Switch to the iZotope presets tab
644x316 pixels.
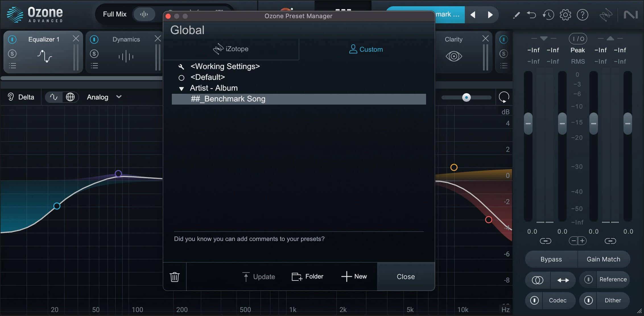pyautogui.click(x=231, y=49)
